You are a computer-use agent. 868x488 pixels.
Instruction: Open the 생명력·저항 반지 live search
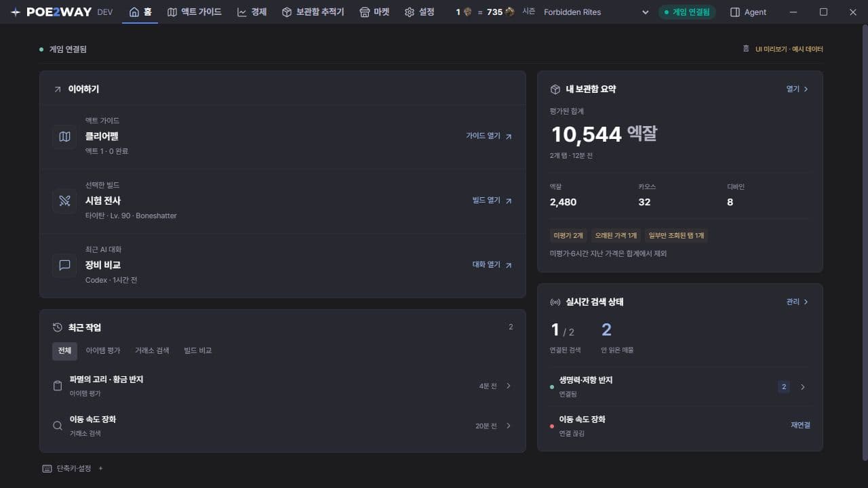(x=679, y=386)
